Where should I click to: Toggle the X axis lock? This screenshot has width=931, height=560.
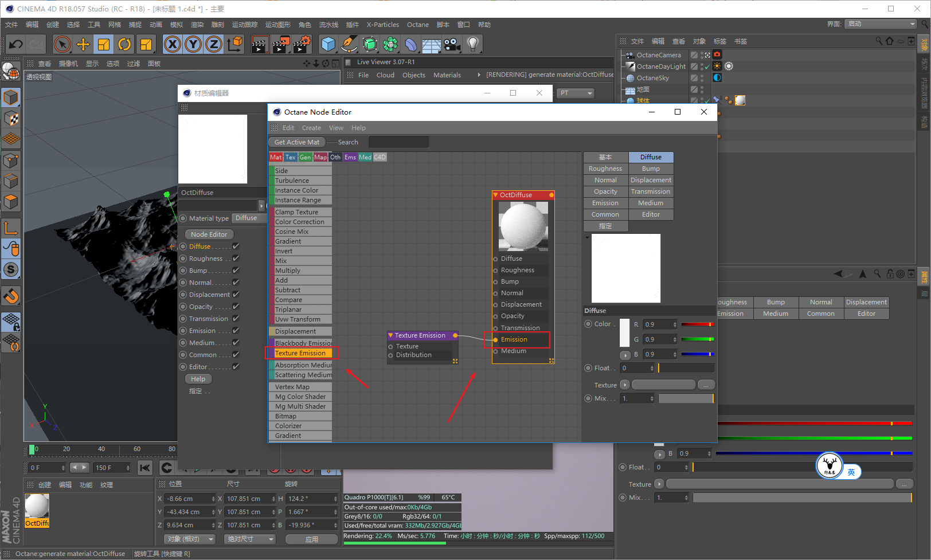[x=173, y=44]
